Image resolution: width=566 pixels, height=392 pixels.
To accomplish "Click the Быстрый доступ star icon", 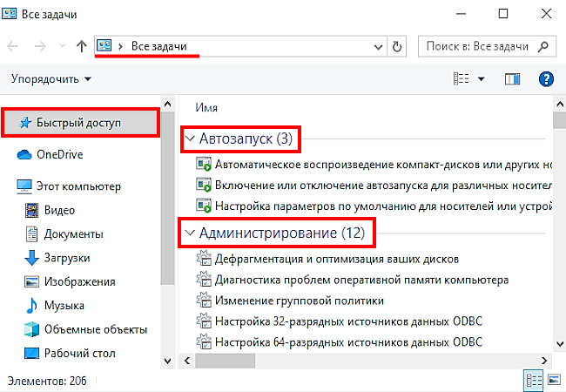I will click(25, 123).
